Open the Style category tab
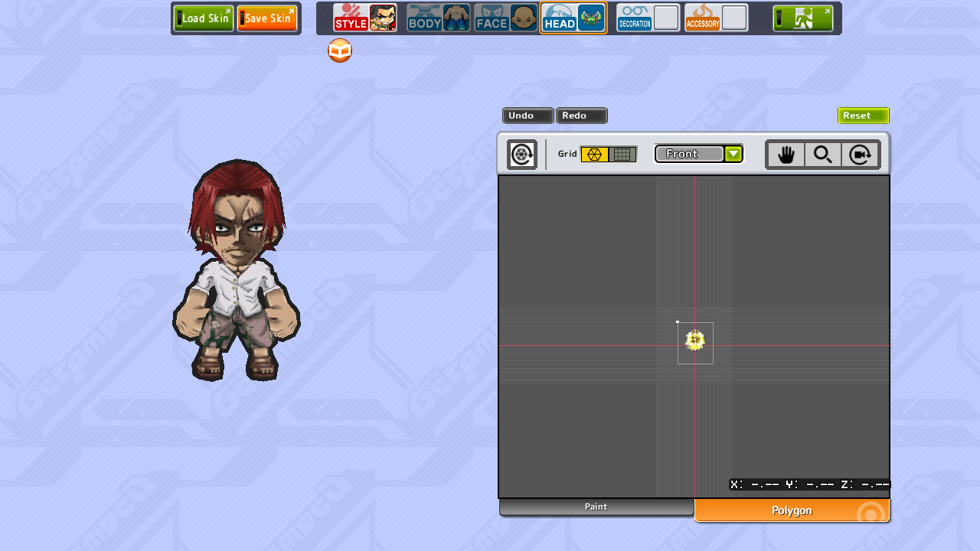The width and height of the screenshot is (980, 551). coord(365,18)
